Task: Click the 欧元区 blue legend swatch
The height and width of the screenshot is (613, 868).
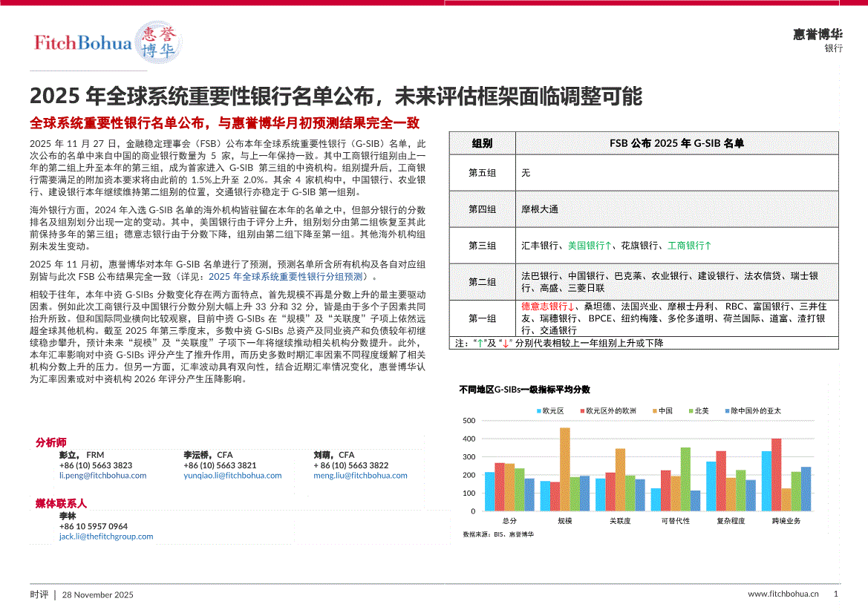Action: (x=538, y=410)
